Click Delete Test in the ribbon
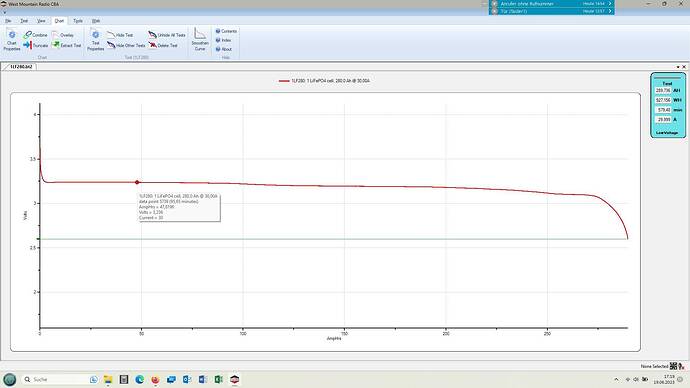 [163, 45]
